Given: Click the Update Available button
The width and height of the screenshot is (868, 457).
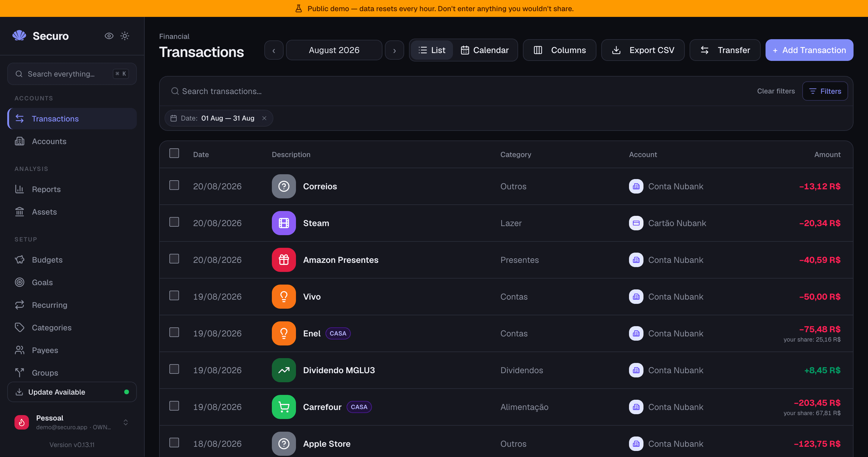Looking at the screenshot, I should [72, 392].
